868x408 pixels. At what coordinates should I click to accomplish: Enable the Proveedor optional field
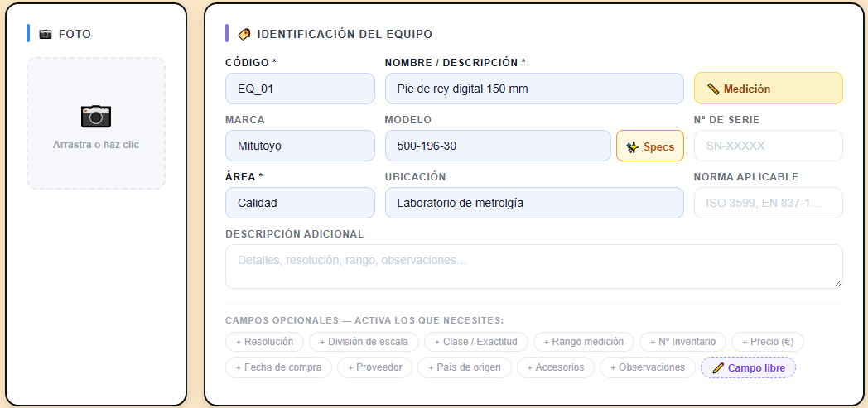tap(374, 367)
